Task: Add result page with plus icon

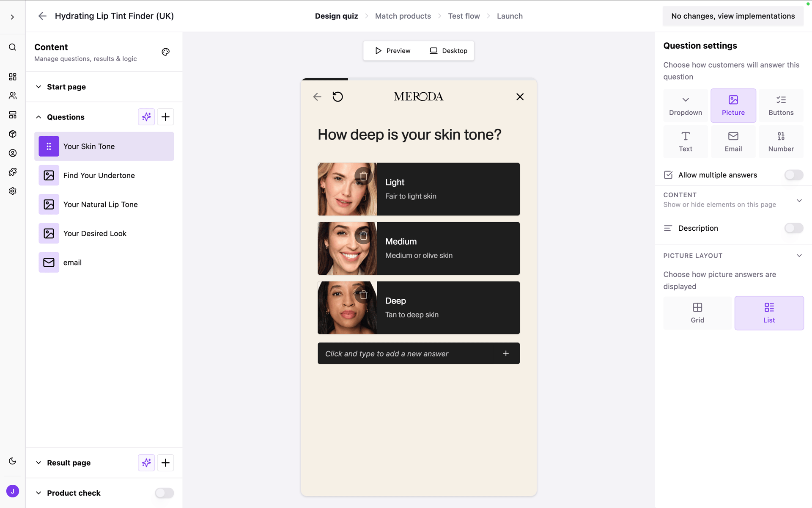Action: (x=165, y=463)
